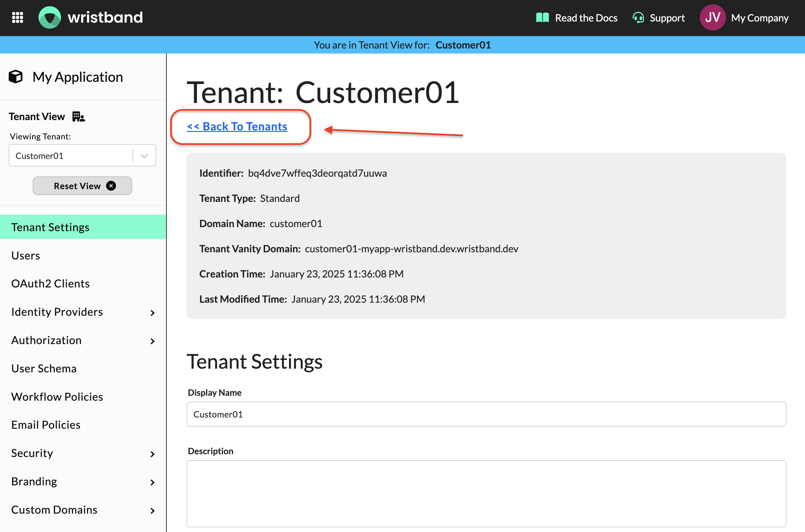The width and height of the screenshot is (805, 532).
Task: Click the Display Name input field
Action: tap(486, 414)
